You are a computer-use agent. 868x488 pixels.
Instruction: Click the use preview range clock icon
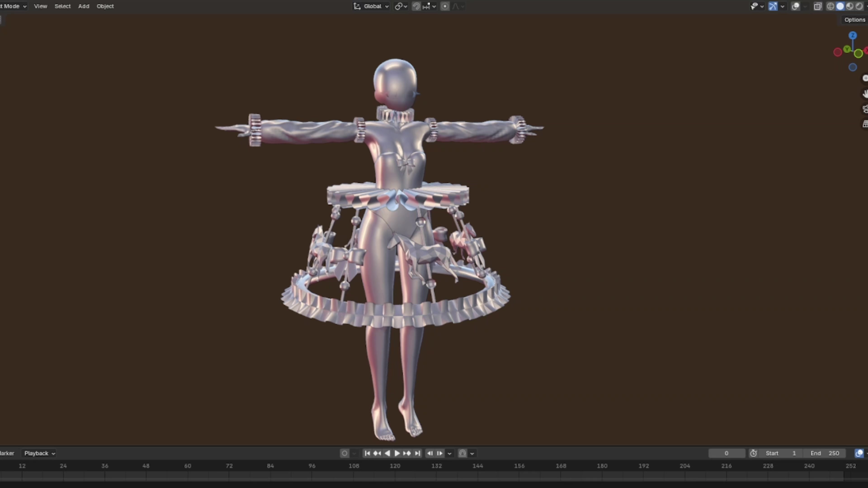tap(753, 453)
